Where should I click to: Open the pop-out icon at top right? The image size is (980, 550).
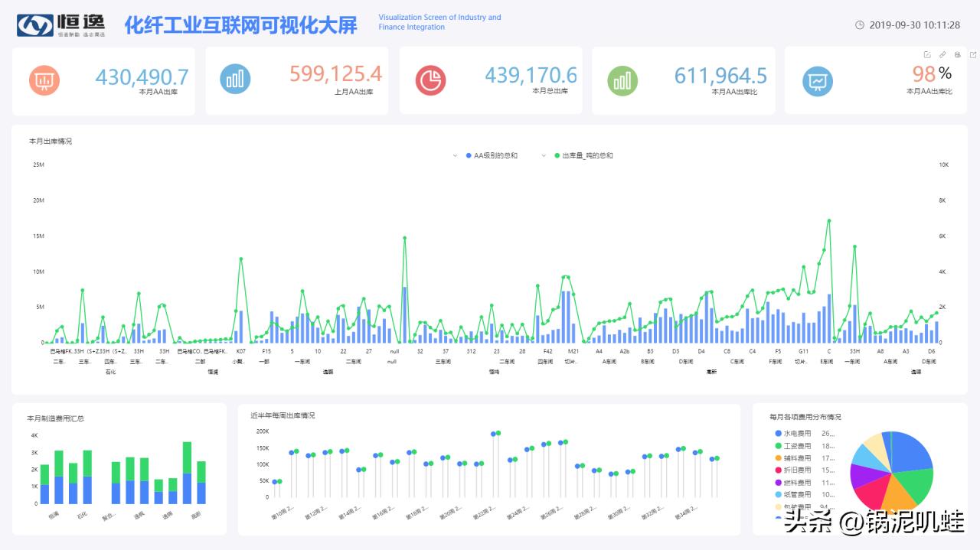(973, 54)
